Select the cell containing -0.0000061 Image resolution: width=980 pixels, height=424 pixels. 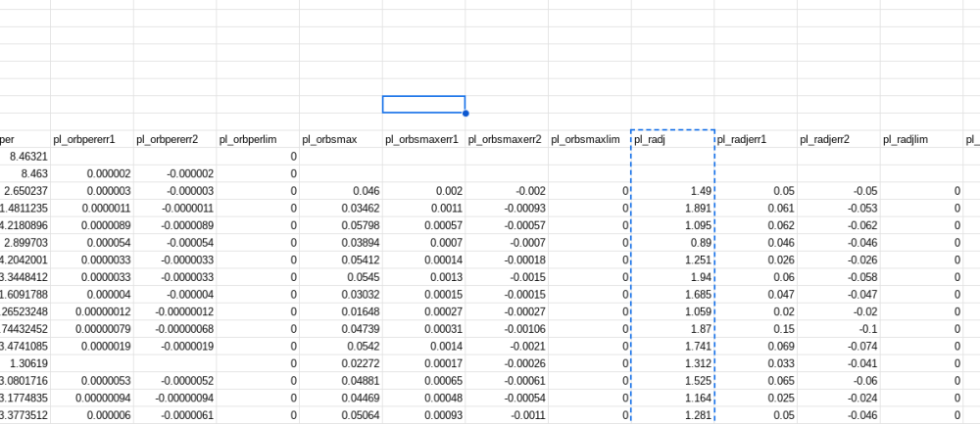coord(175,415)
